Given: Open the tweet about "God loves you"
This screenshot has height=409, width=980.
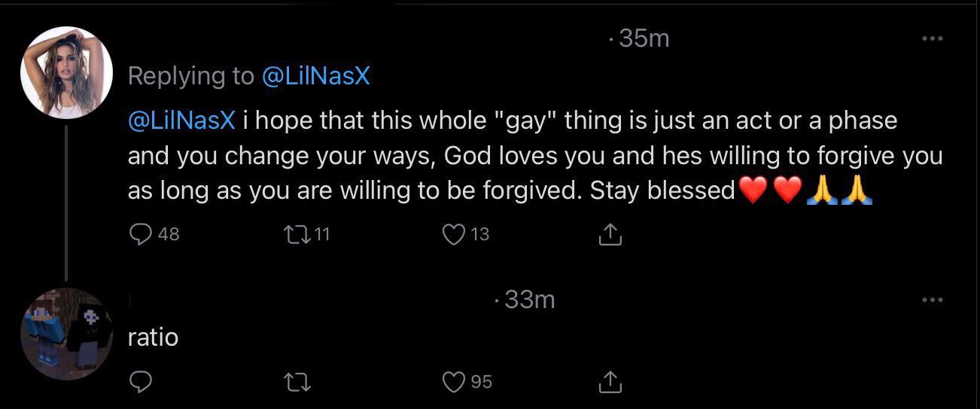Looking at the screenshot, I should pos(527,156).
